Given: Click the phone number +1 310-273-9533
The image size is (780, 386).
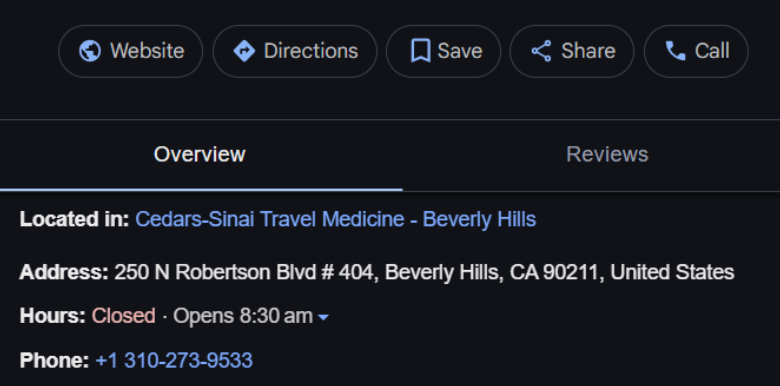Looking at the screenshot, I should pyautogui.click(x=174, y=361).
